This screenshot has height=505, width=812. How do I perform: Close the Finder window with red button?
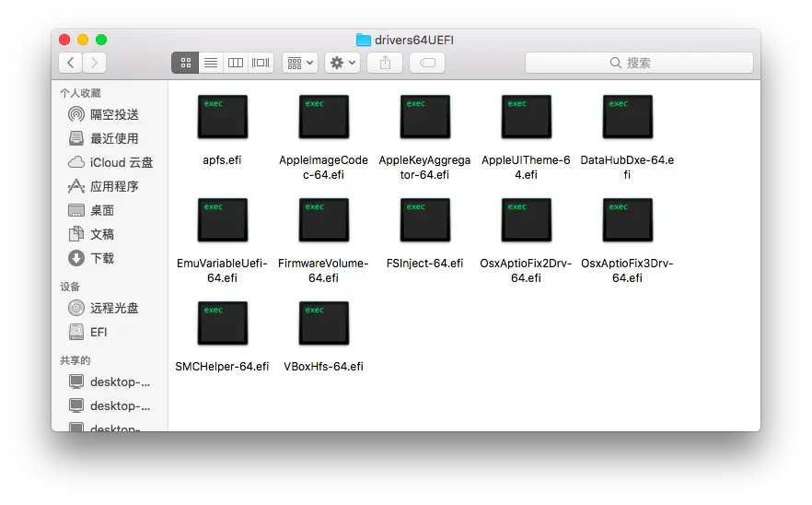tap(64, 40)
